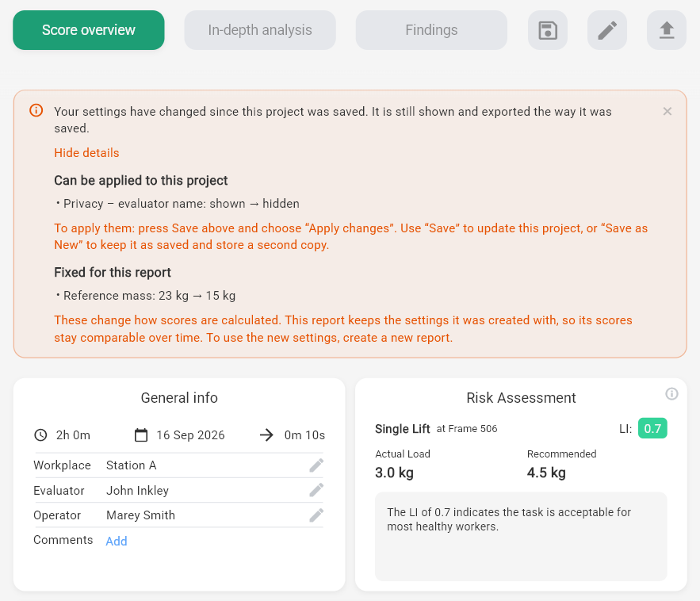Click the 'Can be applied to this project' heading
Image resolution: width=700 pixels, height=601 pixels.
click(141, 181)
